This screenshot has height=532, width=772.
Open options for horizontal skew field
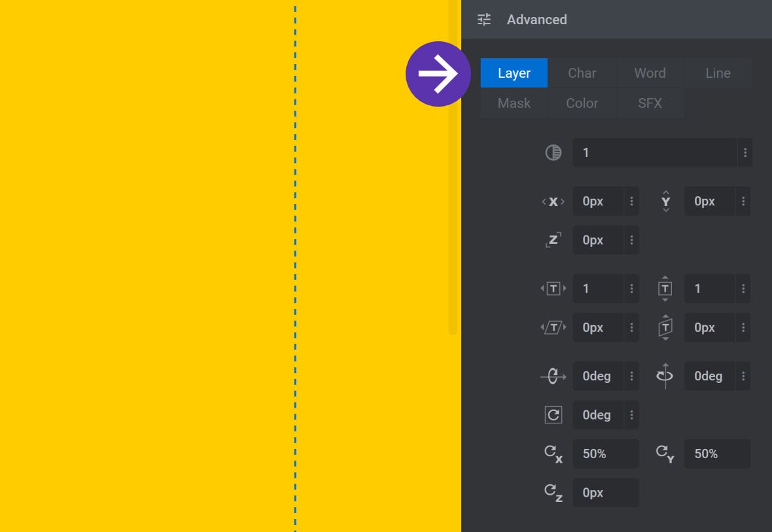click(632, 328)
